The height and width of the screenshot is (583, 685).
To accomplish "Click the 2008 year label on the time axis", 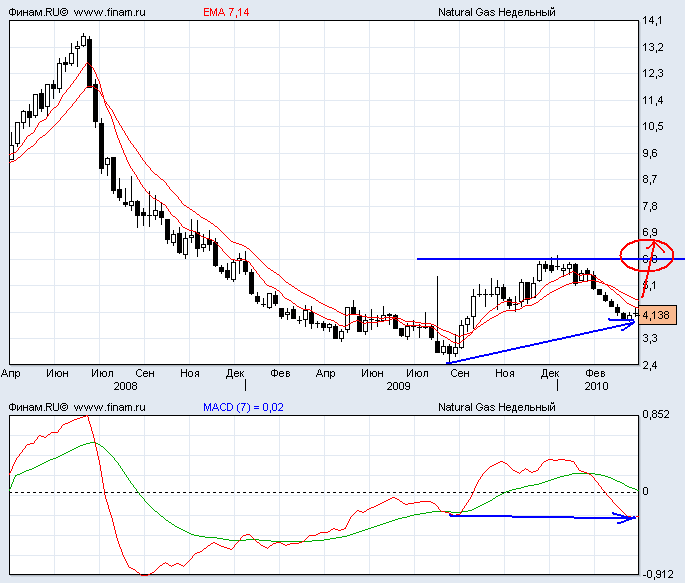I will 125,386.
